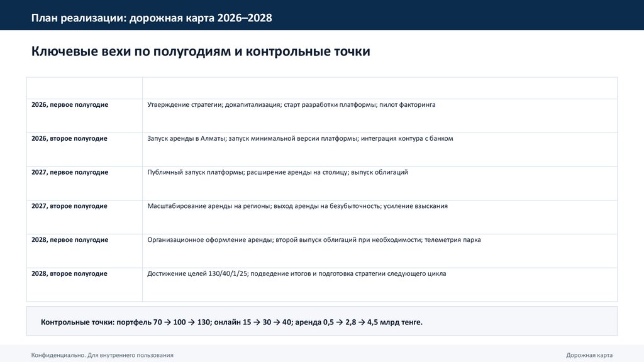
Task: Select the cell '2026, второе полугодие'
Action: tap(84, 150)
